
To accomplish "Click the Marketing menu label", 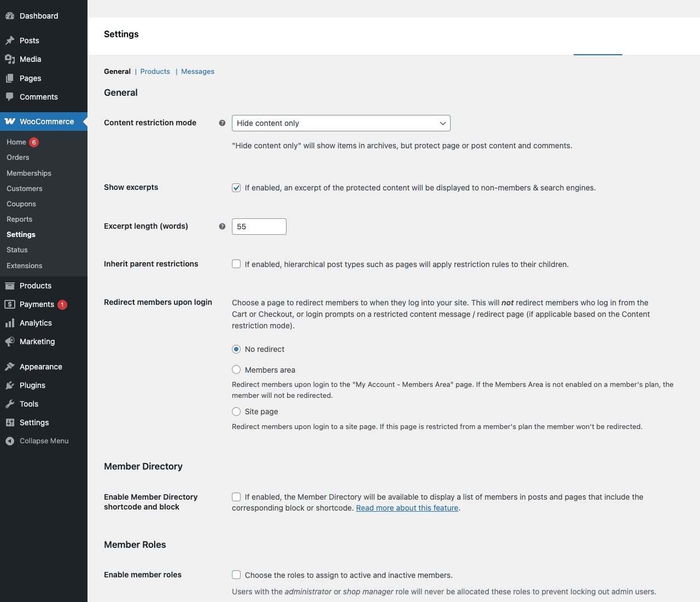I will (x=37, y=341).
